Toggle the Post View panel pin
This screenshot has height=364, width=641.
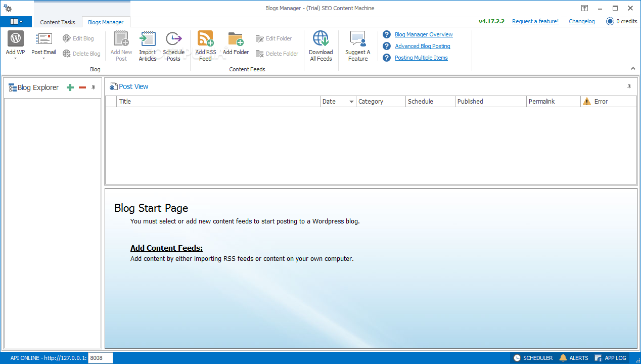coord(629,86)
